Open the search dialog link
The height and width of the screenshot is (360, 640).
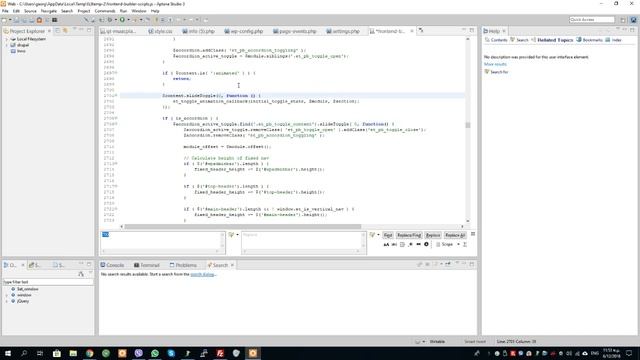tap(202, 274)
